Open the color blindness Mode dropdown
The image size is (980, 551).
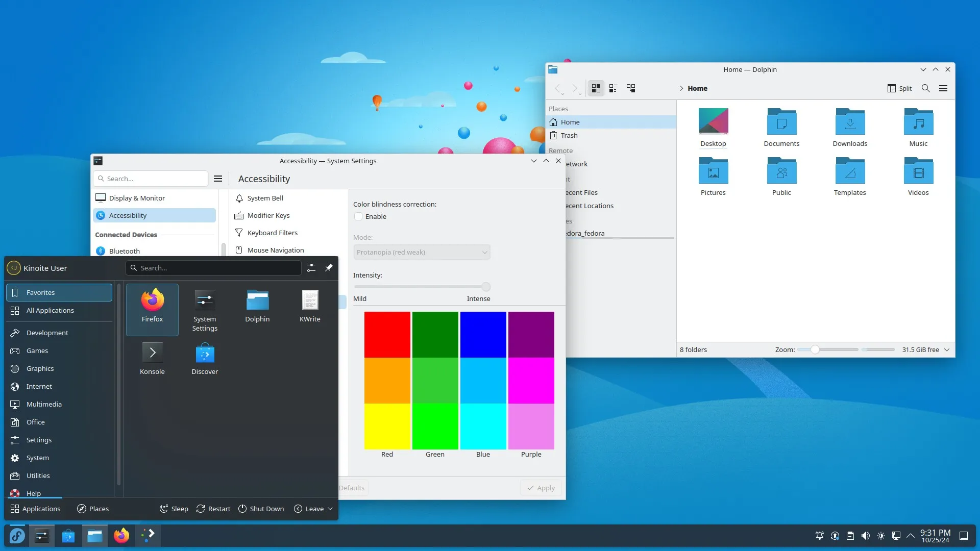(422, 252)
